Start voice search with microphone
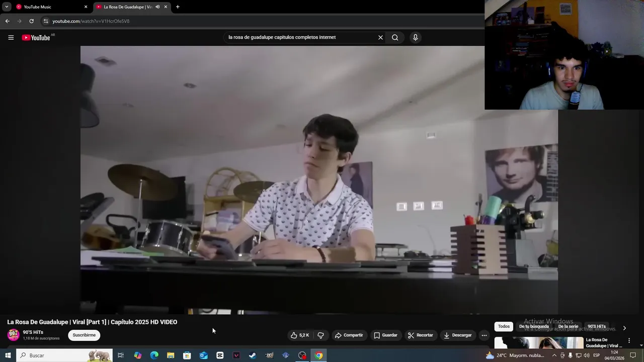The height and width of the screenshot is (362, 644). click(x=415, y=37)
